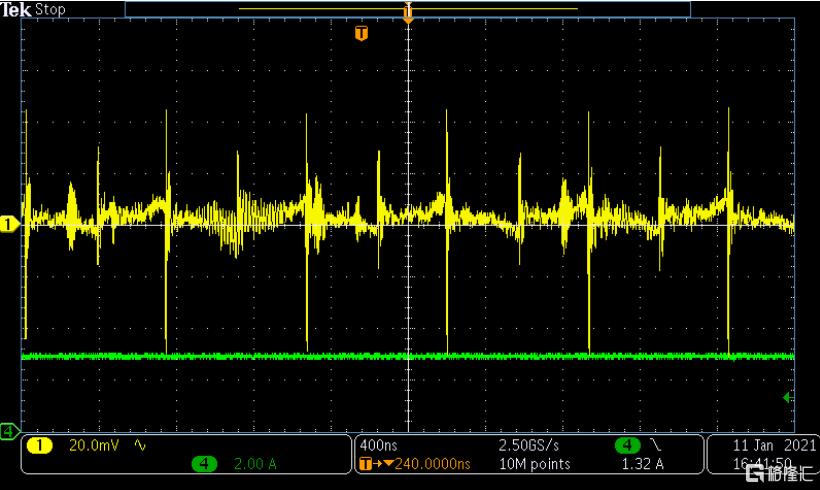Click the green channel 4 ground marker on left edge
Screen dimensions: 820x490
(x=9, y=431)
